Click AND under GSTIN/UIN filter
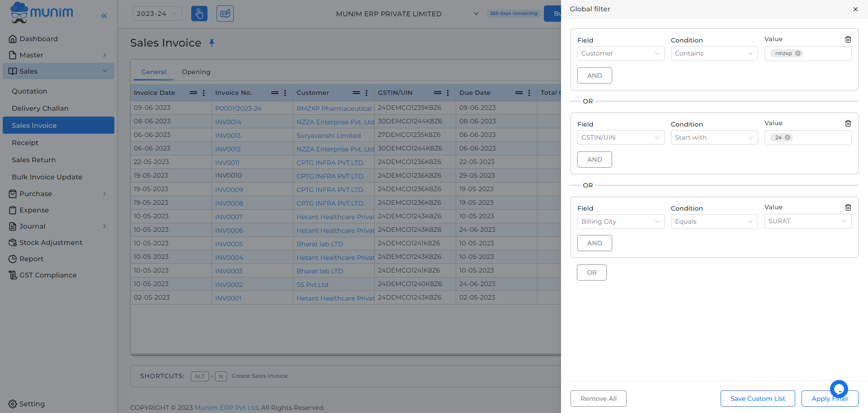Screen dimensions: 868x413 coord(594,160)
